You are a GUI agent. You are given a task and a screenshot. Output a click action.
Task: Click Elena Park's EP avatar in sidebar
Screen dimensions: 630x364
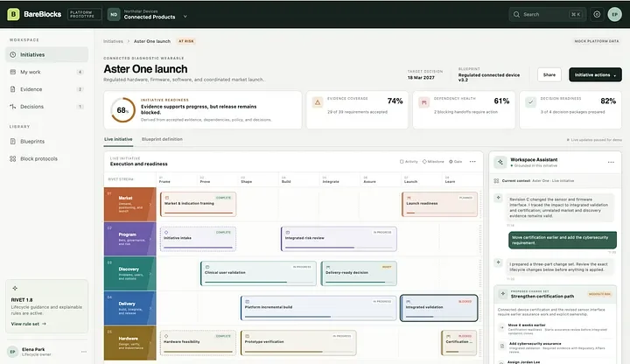[x=12, y=352]
